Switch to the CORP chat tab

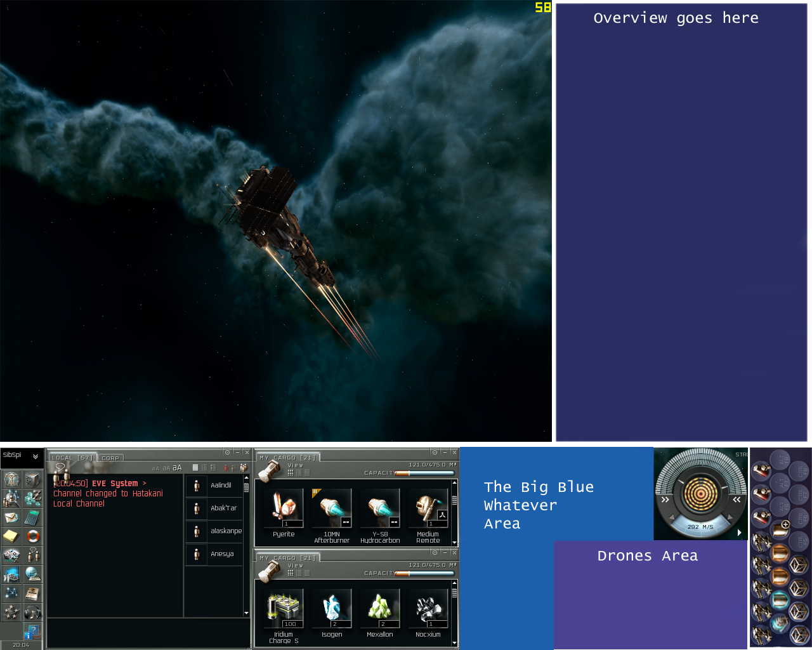[x=110, y=458]
